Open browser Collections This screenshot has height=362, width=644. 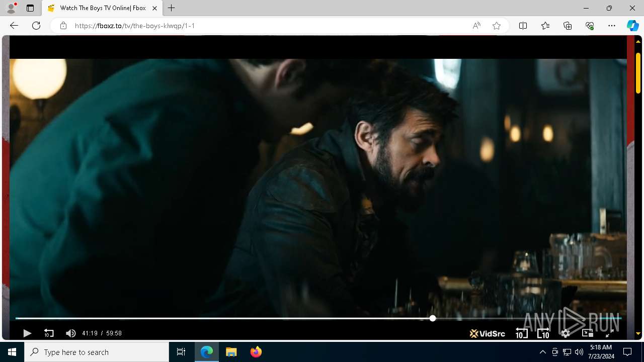(568, 26)
